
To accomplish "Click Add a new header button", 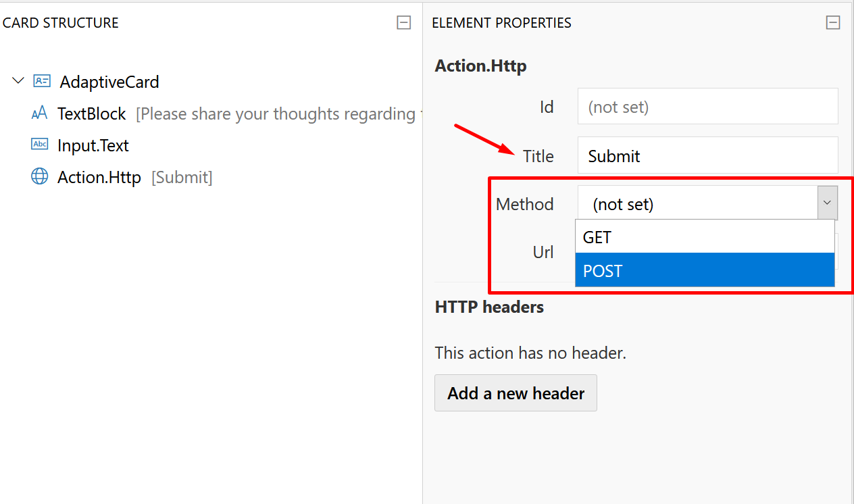I will tap(516, 393).
